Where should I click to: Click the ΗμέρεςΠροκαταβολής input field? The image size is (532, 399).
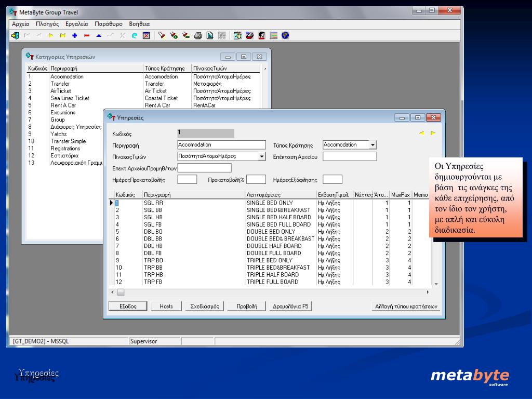coord(187,179)
